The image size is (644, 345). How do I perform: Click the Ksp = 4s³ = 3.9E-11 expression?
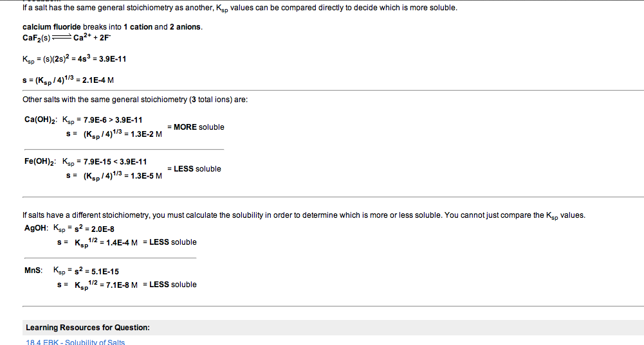(74, 59)
